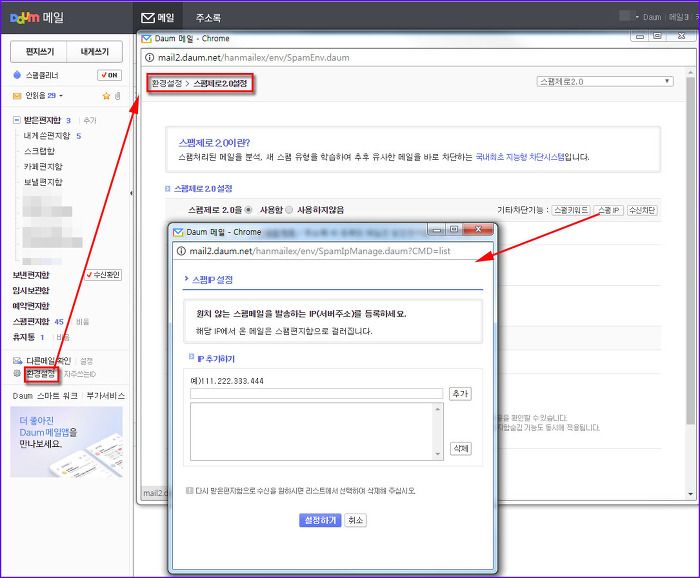Toggle the 스팸클리너 ON switch

[x=109, y=75]
